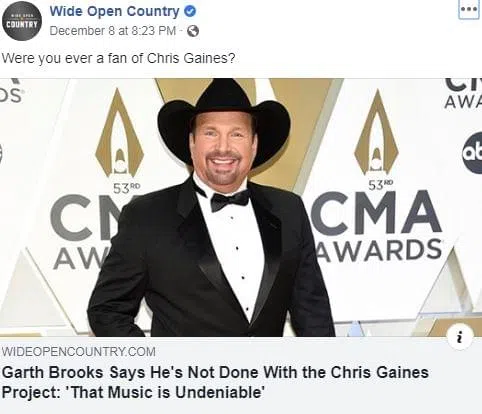Click the blue verified badge checkmark

(x=190, y=11)
